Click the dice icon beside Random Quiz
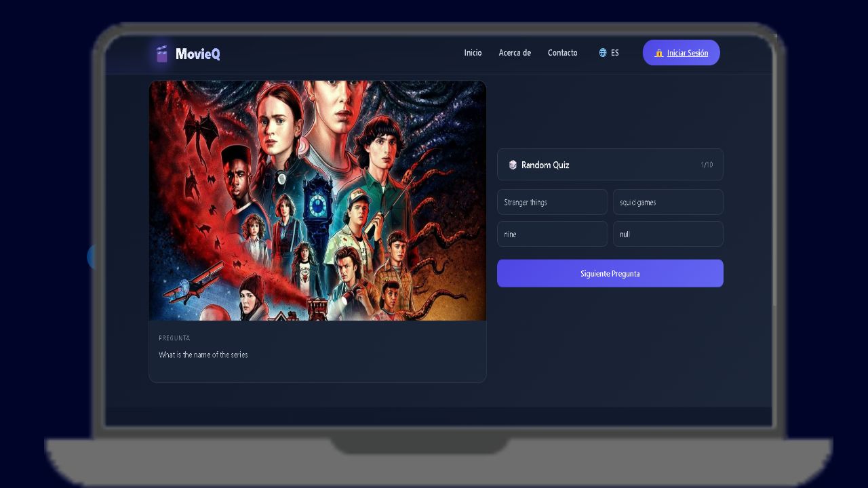 point(513,165)
